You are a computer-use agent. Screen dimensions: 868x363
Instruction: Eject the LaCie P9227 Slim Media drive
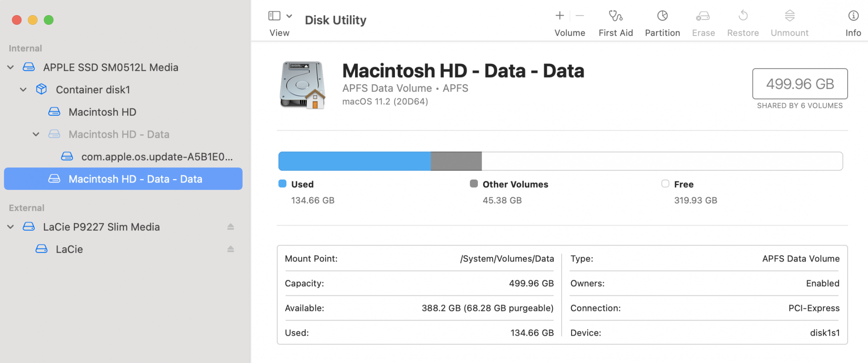(x=230, y=227)
